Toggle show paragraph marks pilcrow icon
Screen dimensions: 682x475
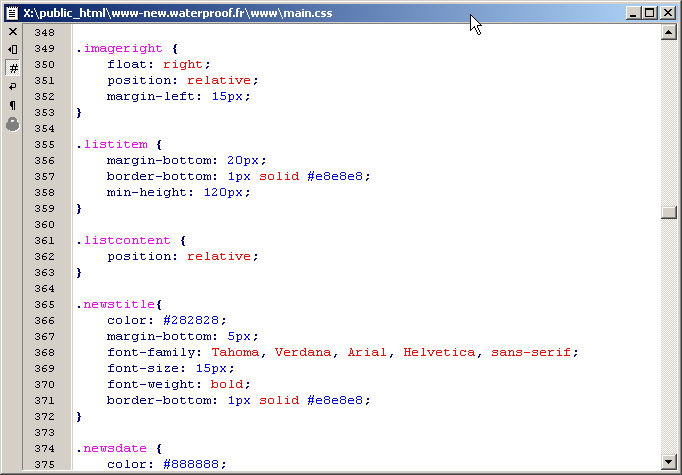coord(13,105)
